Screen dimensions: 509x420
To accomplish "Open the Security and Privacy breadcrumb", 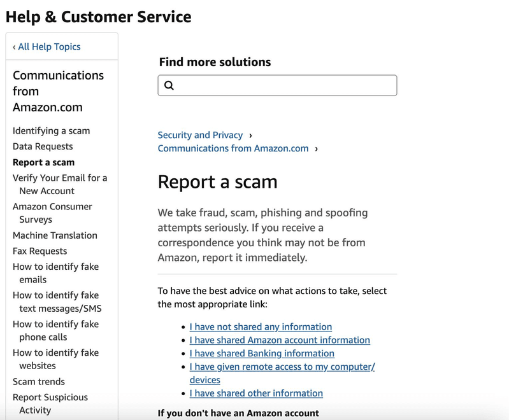I will tap(200, 135).
